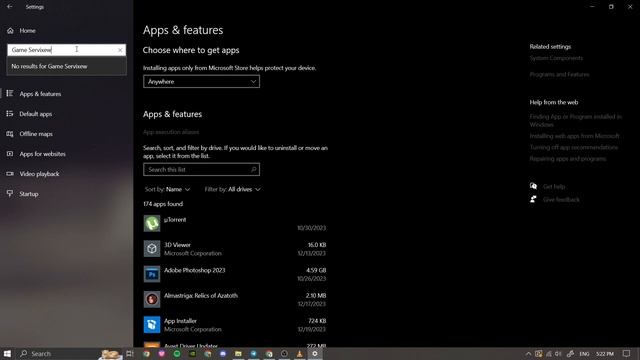This screenshot has width=640, height=360.
Task: Open Spotify from the taskbar
Action: tap(177, 353)
